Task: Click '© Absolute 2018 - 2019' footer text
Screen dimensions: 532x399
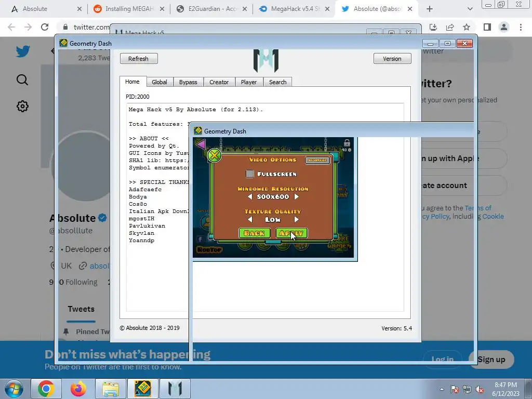Action: point(150,328)
